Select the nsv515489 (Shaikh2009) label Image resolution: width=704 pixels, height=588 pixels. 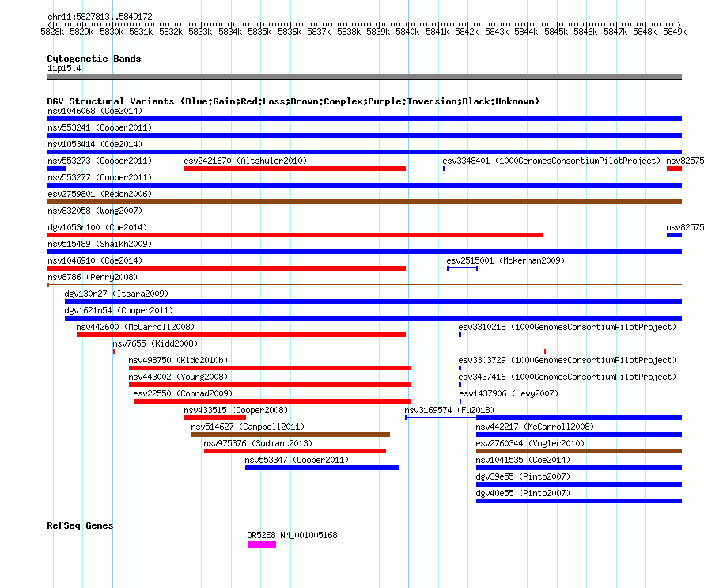(100, 244)
